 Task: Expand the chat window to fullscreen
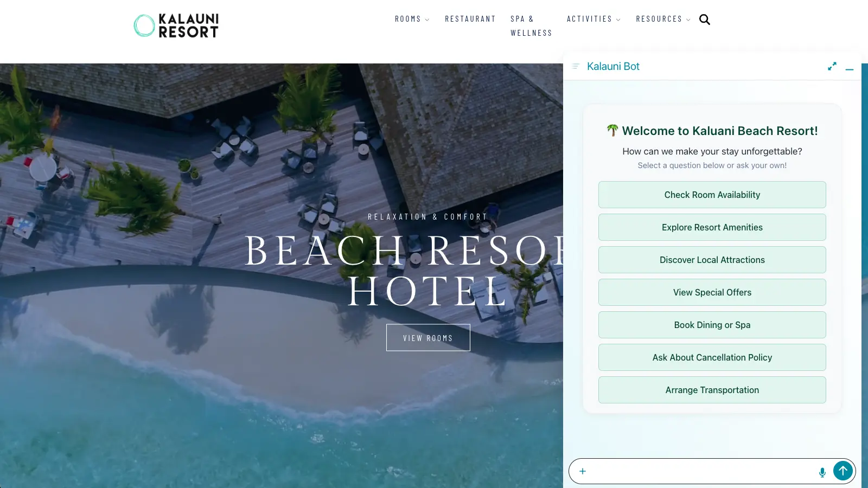click(x=832, y=66)
